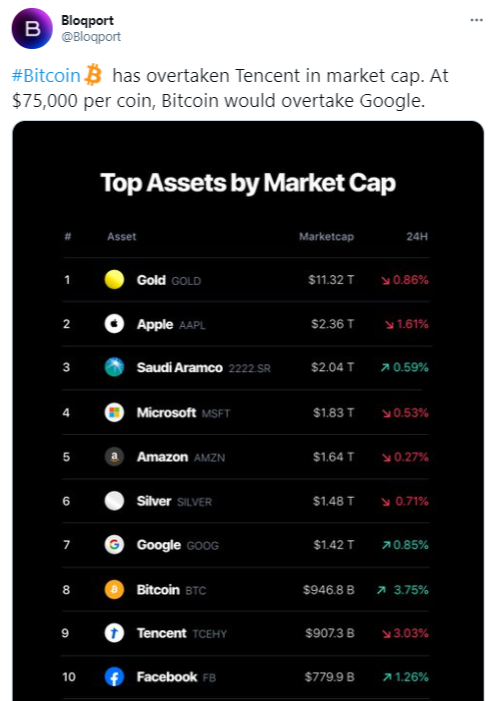Click the Bloqport display name
The width and height of the screenshot is (490, 701).
tap(87, 21)
